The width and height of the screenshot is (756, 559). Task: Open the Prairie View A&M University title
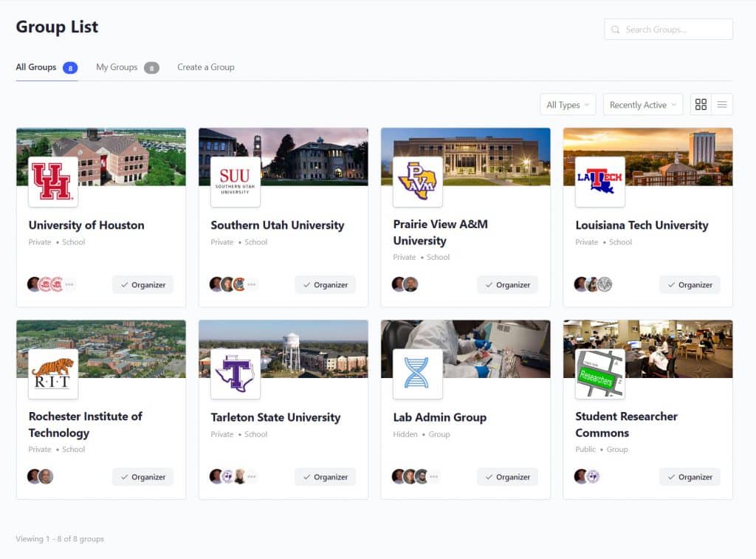click(440, 233)
